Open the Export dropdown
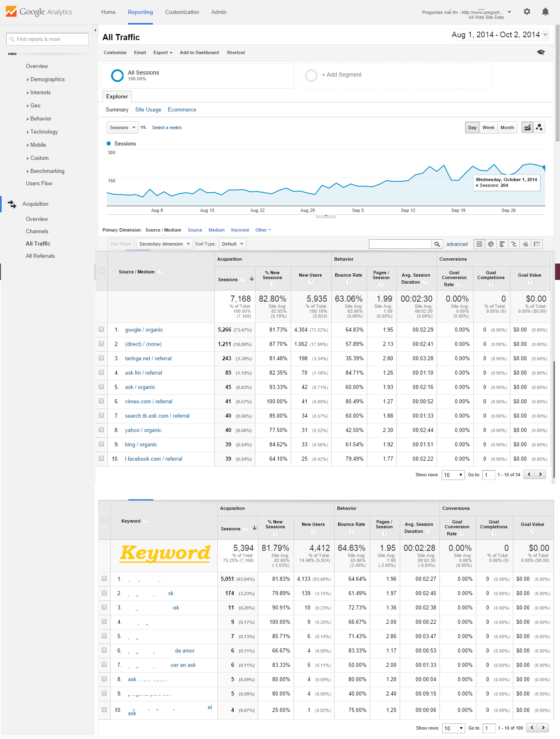The height and width of the screenshot is (739, 560). 163,52
